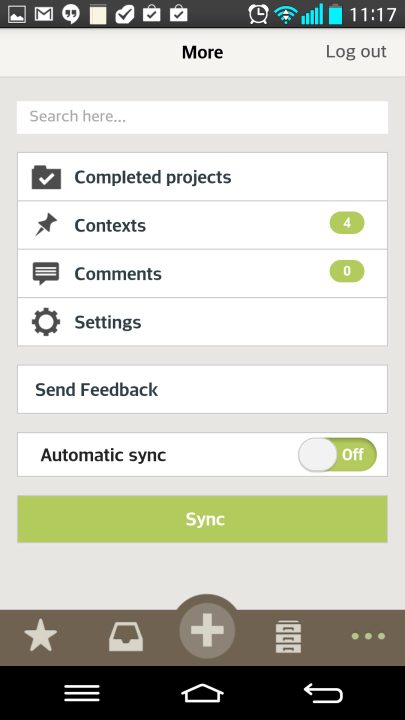Open the Inbox tray icon
This screenshot has width=405, height=720.
[126, 636]
